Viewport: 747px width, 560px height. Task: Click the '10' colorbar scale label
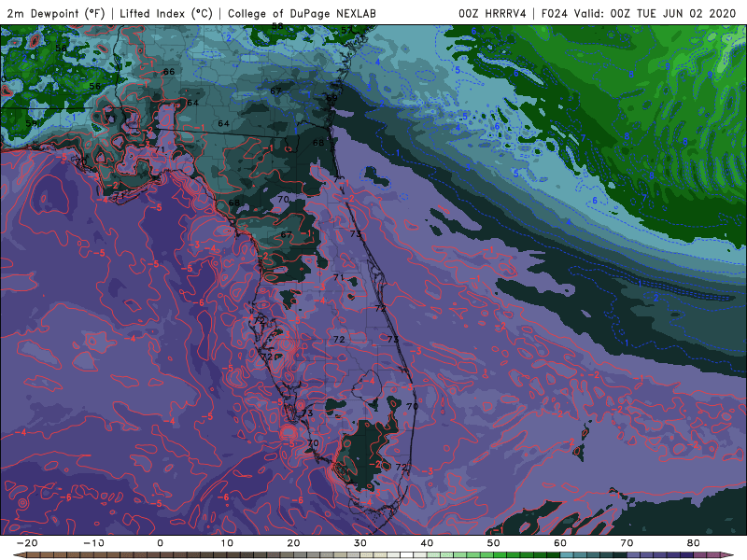227,543
